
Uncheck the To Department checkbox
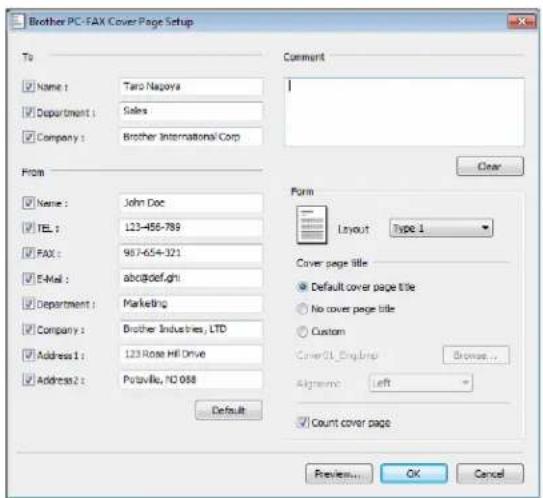coord(28,112)
